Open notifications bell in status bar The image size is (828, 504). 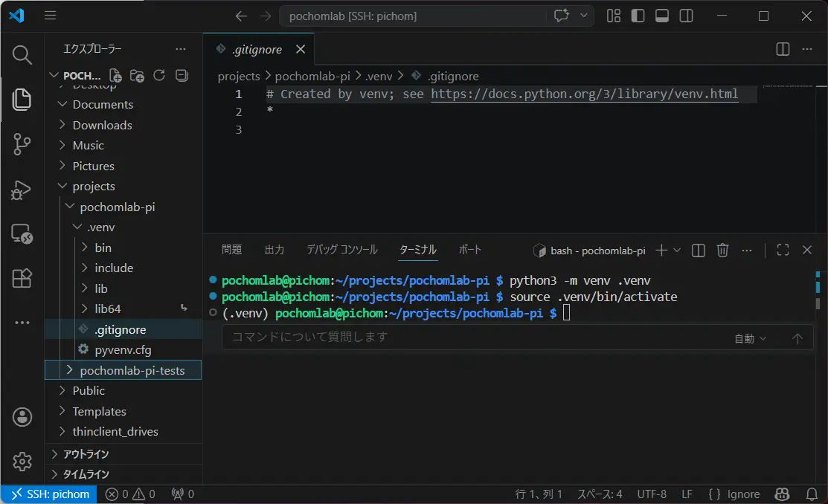pyautogui.click(x=812, y=494)
